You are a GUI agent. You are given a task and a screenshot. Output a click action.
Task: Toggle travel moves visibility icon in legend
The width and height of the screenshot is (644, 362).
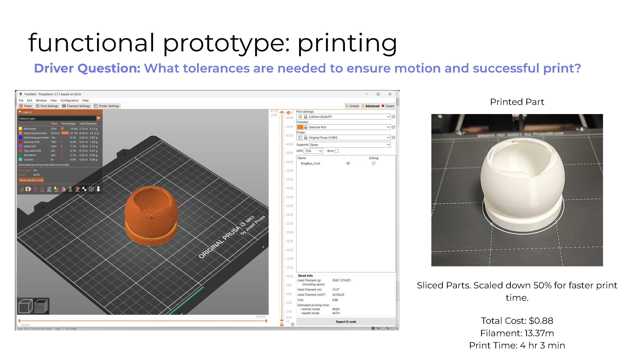[x=21, y=189]
